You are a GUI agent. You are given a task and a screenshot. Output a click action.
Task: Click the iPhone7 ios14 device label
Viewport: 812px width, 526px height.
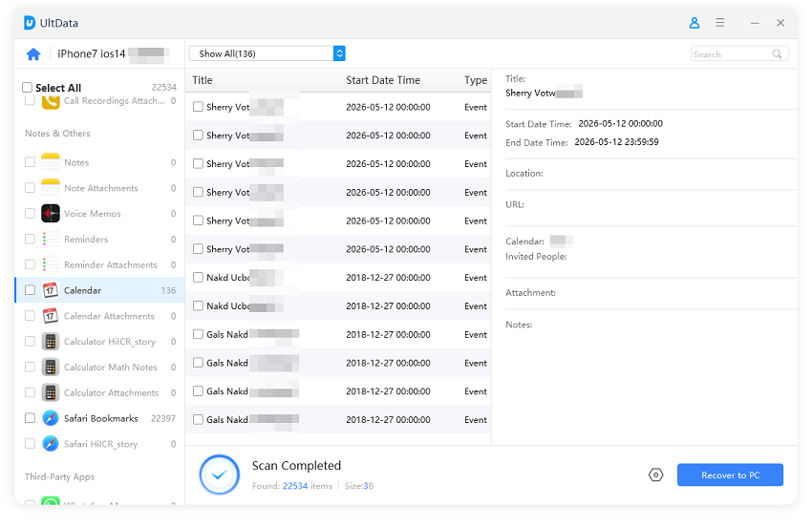point(91,53)
